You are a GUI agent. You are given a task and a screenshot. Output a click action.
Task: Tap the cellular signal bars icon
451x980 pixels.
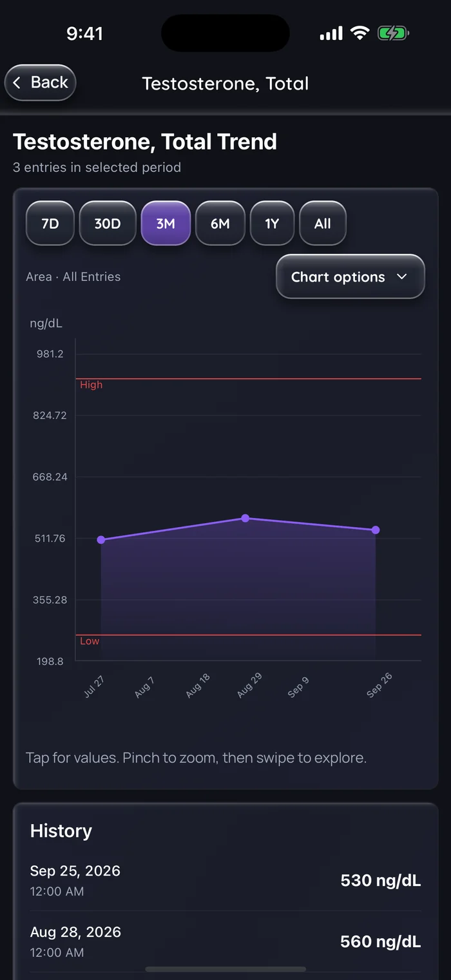tap(331, 34)
